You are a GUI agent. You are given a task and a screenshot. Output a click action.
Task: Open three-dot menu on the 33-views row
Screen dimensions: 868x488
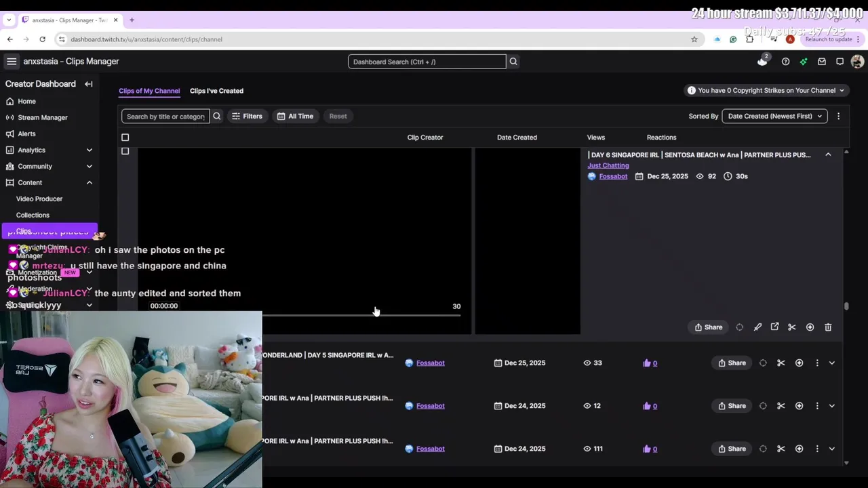[817, 363]
